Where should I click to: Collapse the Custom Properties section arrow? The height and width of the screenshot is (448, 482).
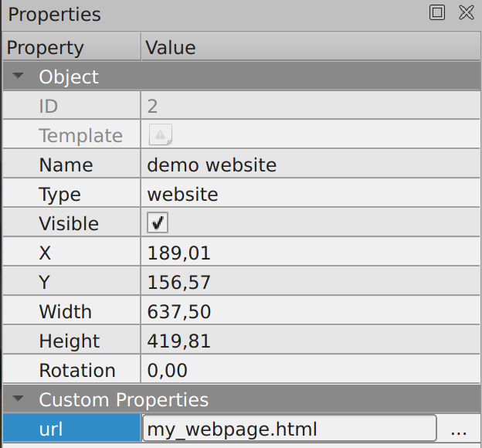(x=18, y=399)
